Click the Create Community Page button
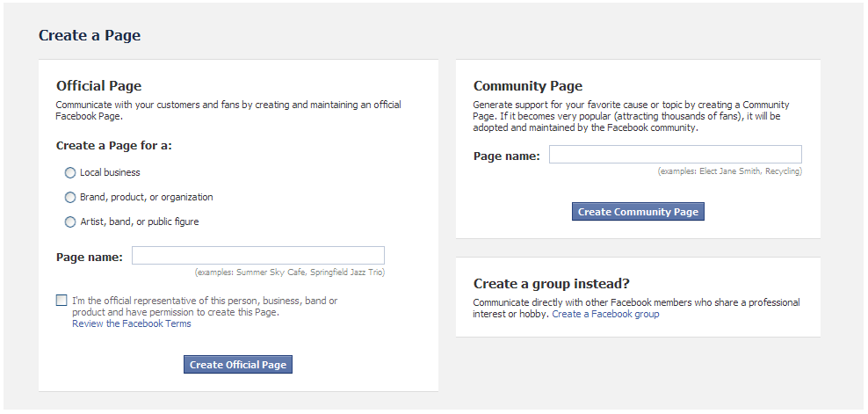This screenshot has width=868, height=414. 639,212
